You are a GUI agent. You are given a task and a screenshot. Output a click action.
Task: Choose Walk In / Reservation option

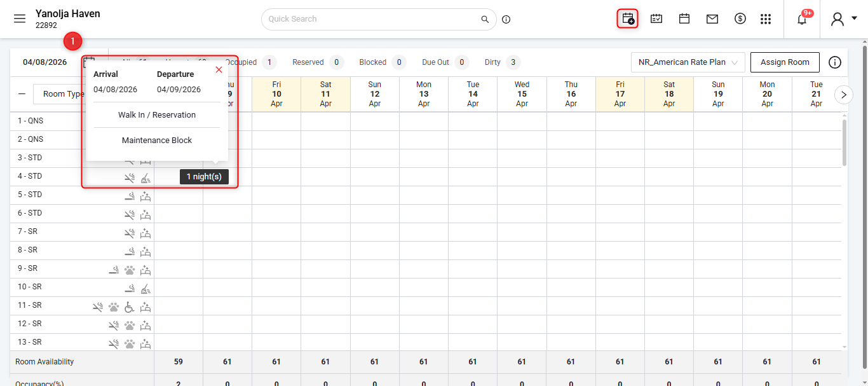pos(157,115)
